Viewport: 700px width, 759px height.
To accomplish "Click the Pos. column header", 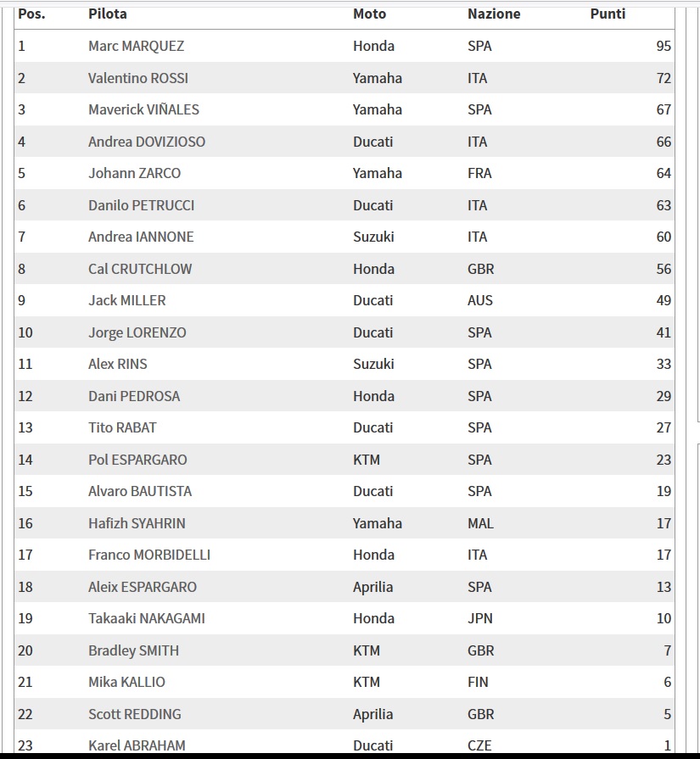I will point(31,14).
